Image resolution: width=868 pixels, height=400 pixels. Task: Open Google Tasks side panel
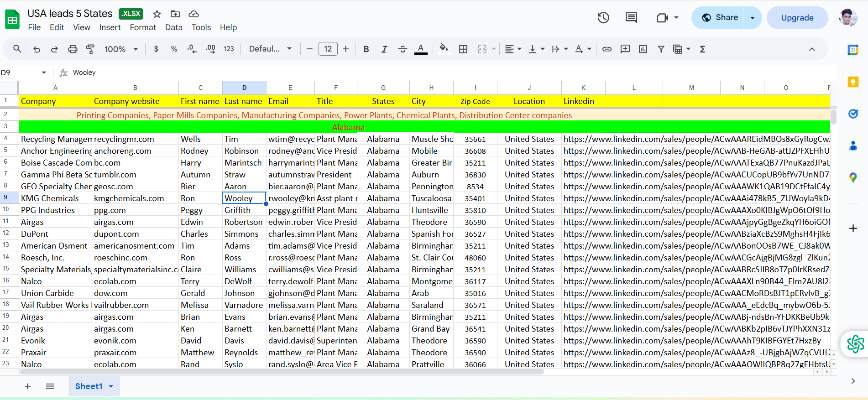(x=853, y=114)
